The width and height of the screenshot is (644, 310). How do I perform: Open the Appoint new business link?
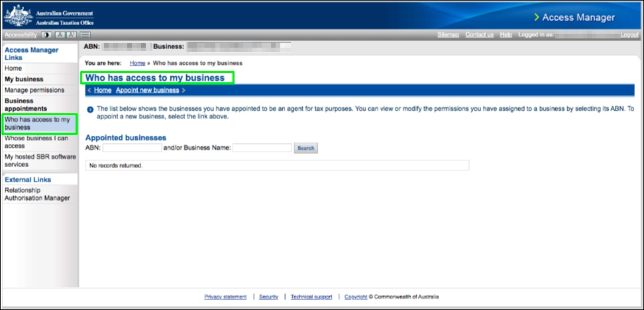(x=147, y=90)
